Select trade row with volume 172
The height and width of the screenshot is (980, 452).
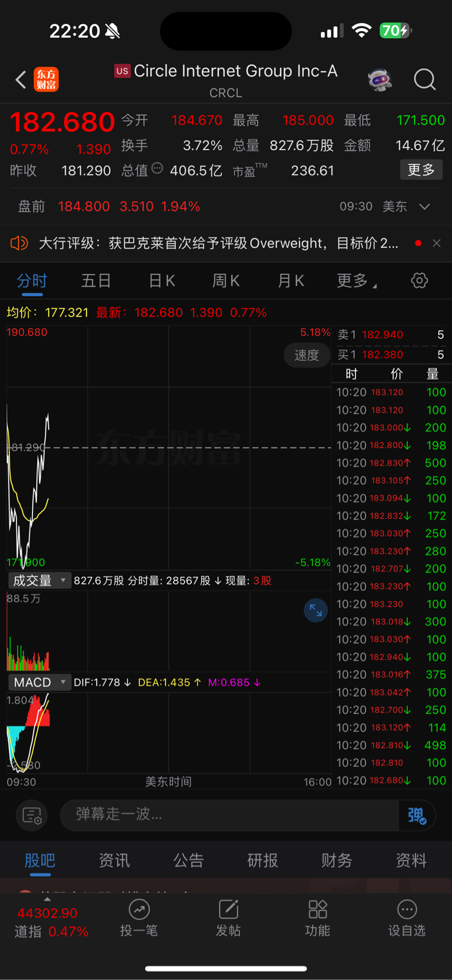pos(391,516)
